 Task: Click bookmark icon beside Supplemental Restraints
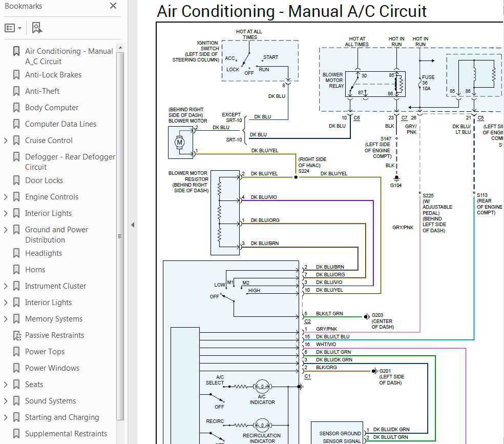pos(16,433)
